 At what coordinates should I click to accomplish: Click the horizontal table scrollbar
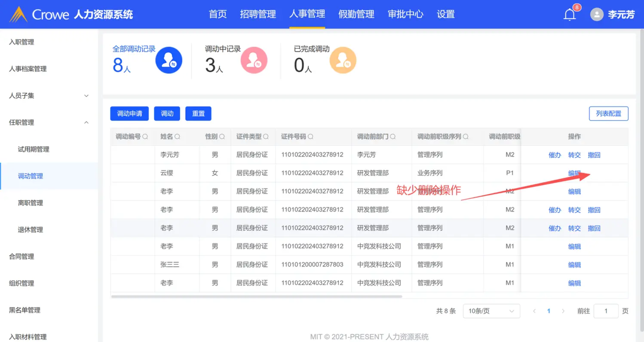point(256,296)
